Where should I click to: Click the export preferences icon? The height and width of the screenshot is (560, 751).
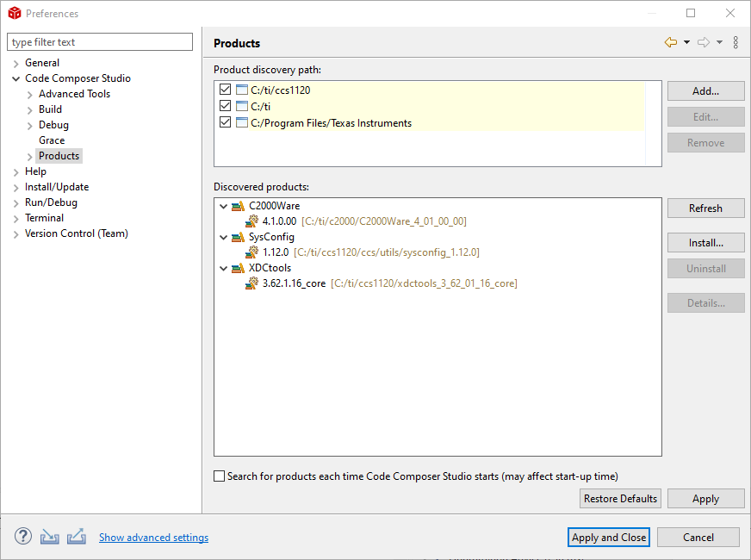(77, 537)
